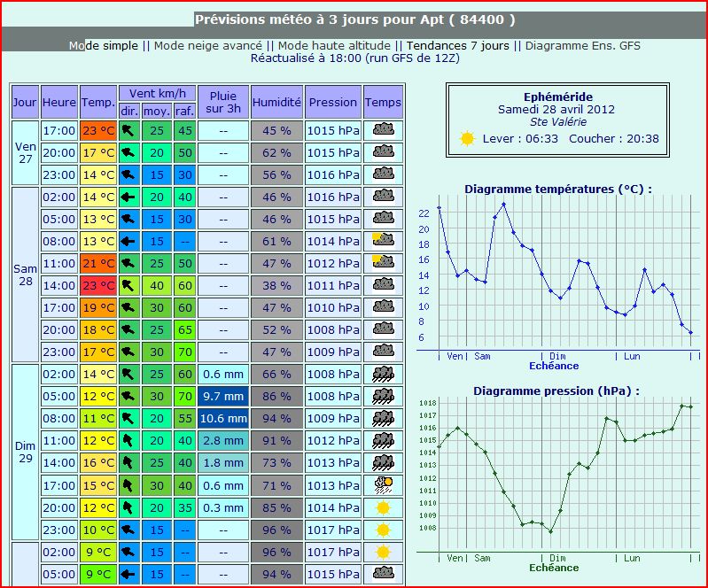Click the Pluie sur 3h header
Image resolution: width=708 pixels, height=588 pixels.
click(x=223, y=102)
